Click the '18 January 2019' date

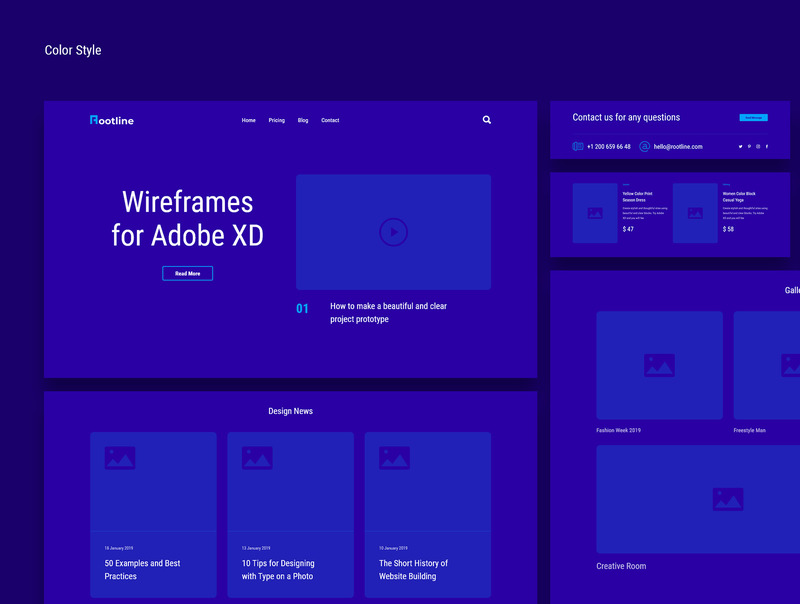119,548
